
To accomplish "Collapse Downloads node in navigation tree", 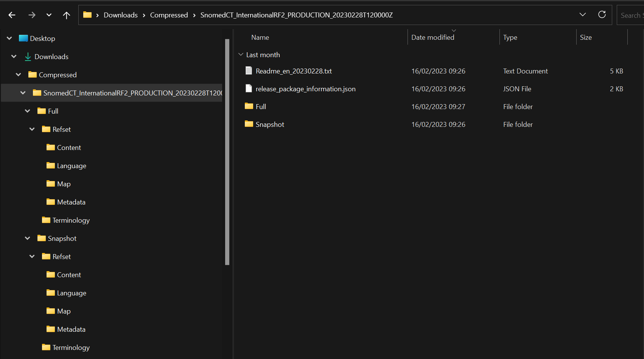I will pyautogui.click(x=14, y=57).
